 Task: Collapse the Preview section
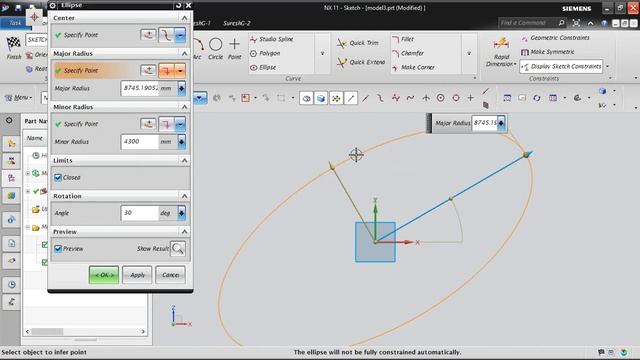[184, 231]
